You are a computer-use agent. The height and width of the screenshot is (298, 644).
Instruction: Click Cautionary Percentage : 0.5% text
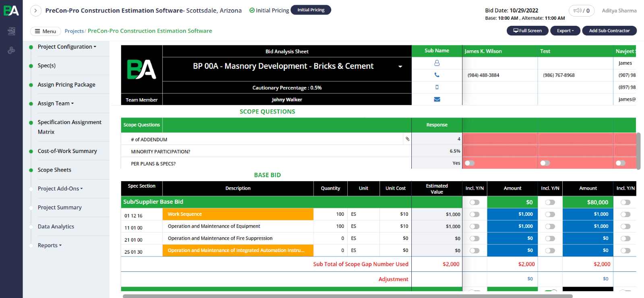click(287, 88)
